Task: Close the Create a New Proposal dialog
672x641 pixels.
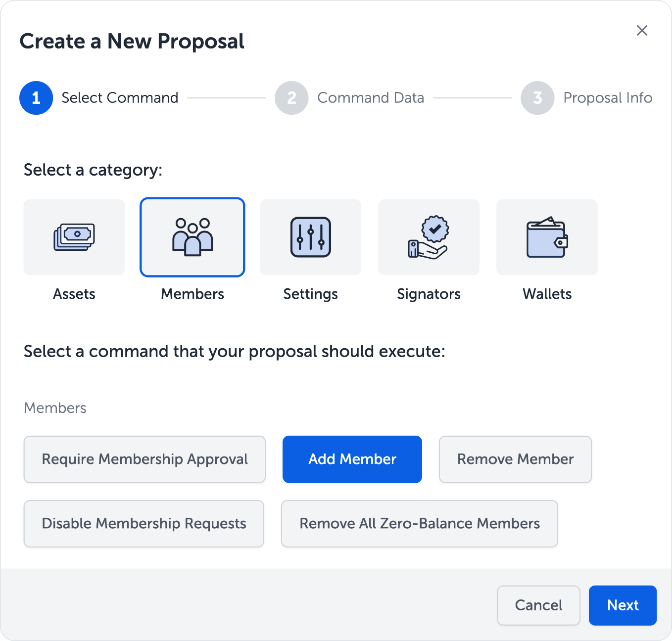Action: coord(642,31)
